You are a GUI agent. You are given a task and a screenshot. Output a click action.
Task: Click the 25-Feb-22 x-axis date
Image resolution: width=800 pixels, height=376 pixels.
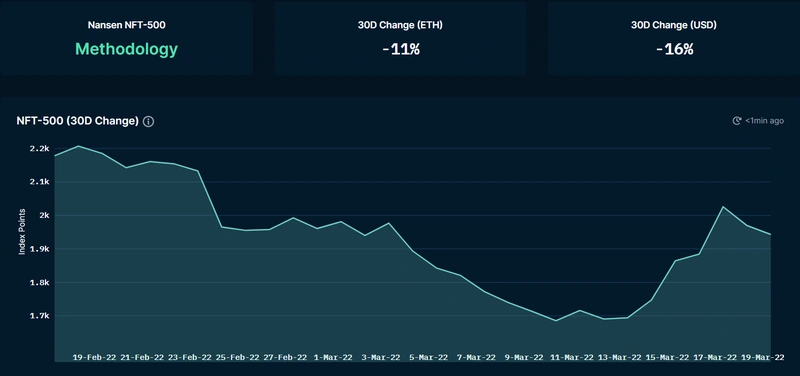(238, 358)
